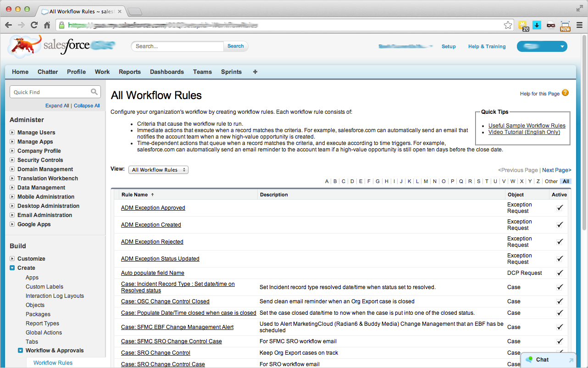Expand the Manage Users section

[11, 132]
